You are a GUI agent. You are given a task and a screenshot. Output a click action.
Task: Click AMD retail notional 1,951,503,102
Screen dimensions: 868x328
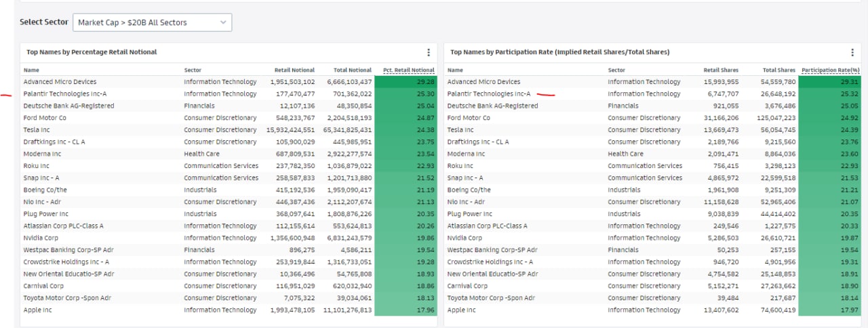click(294, 82)
